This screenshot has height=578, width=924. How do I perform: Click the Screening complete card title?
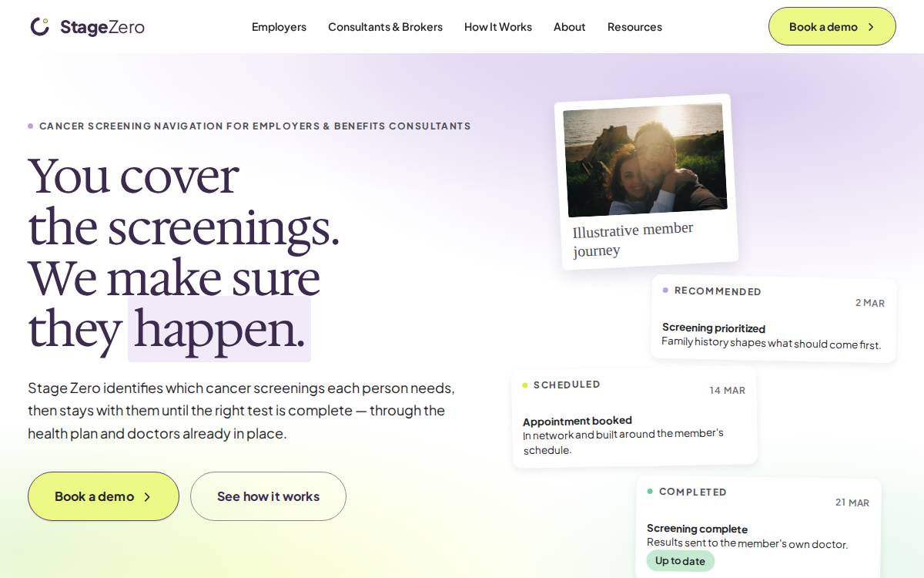point(697,529)
